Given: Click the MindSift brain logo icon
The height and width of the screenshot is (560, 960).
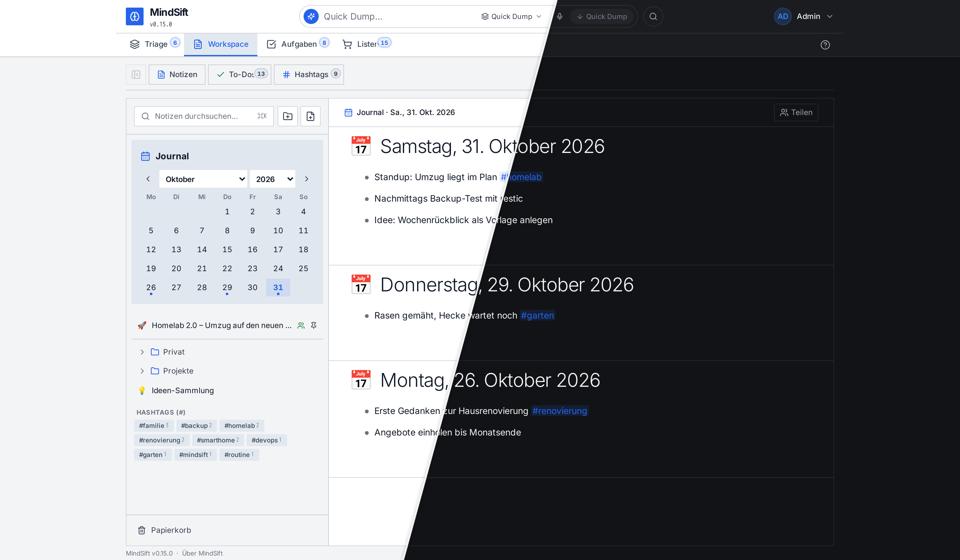Looking at the screenshot, I should [x=134, y=16].
